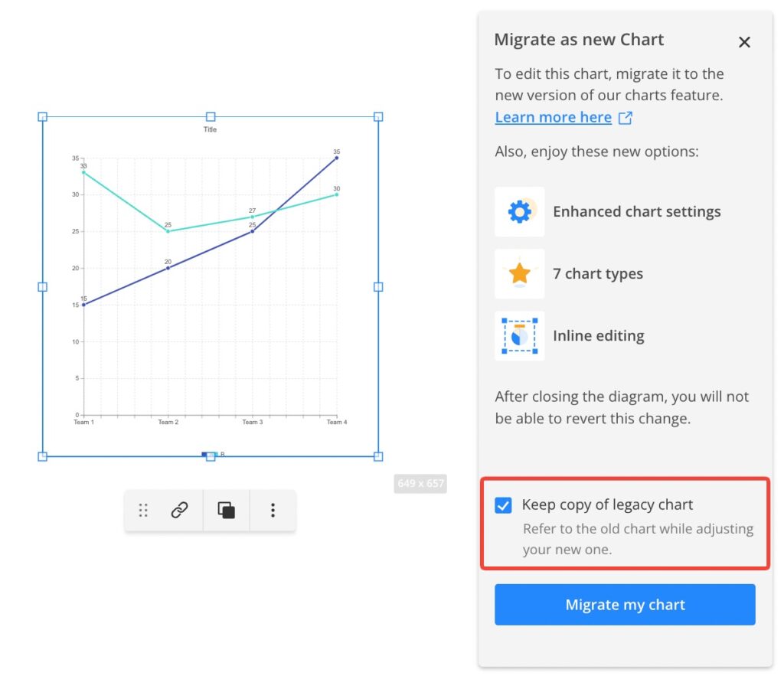Uncheck Keep copy of legacy chart
Viewport: 784px width, 679px height.
pos(503,505)
